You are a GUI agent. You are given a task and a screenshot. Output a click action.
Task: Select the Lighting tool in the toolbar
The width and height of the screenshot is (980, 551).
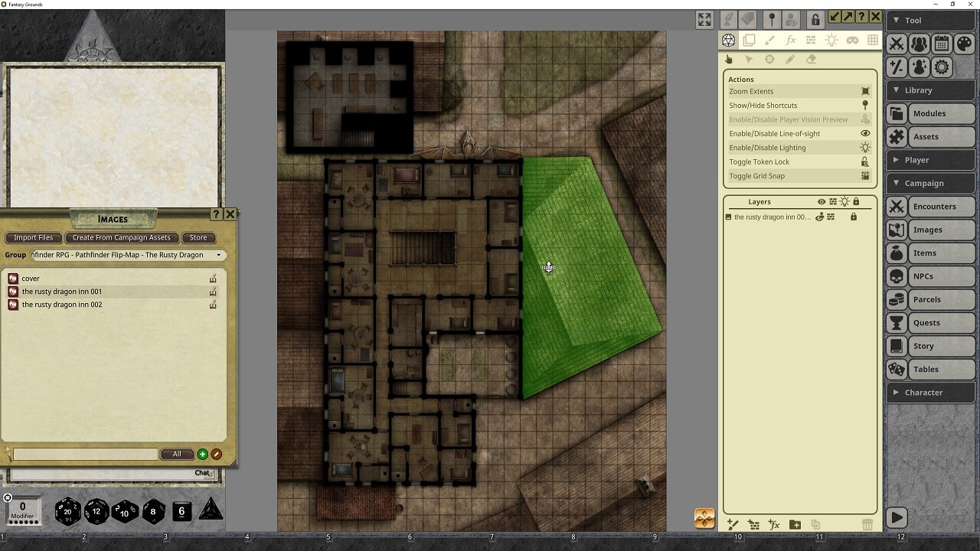(x=831, y=40)
